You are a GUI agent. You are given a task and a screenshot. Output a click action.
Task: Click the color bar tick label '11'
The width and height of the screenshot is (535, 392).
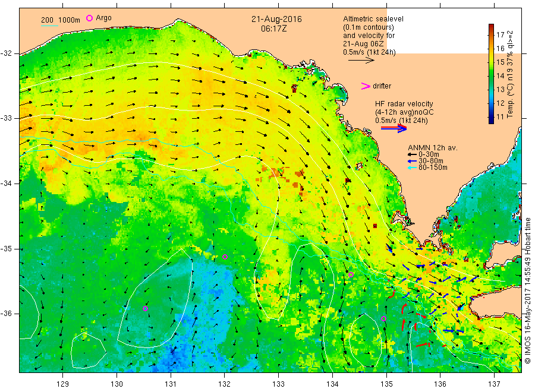[500, 117]
